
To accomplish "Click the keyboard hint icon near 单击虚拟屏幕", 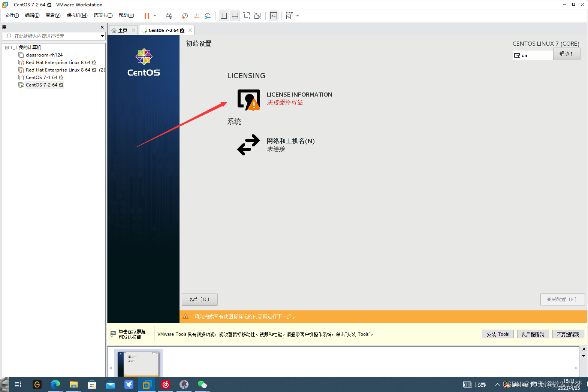I will tap(113, 334).
